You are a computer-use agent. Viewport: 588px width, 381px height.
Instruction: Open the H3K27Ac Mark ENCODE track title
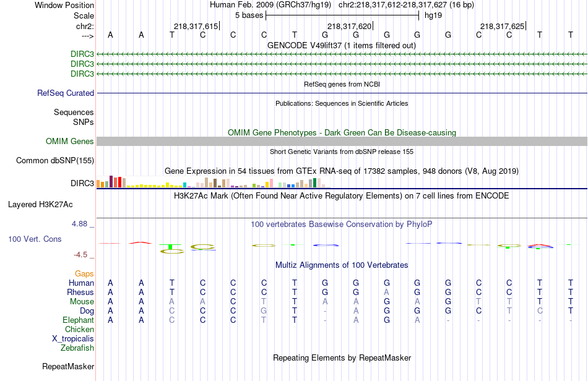[341, 196]
